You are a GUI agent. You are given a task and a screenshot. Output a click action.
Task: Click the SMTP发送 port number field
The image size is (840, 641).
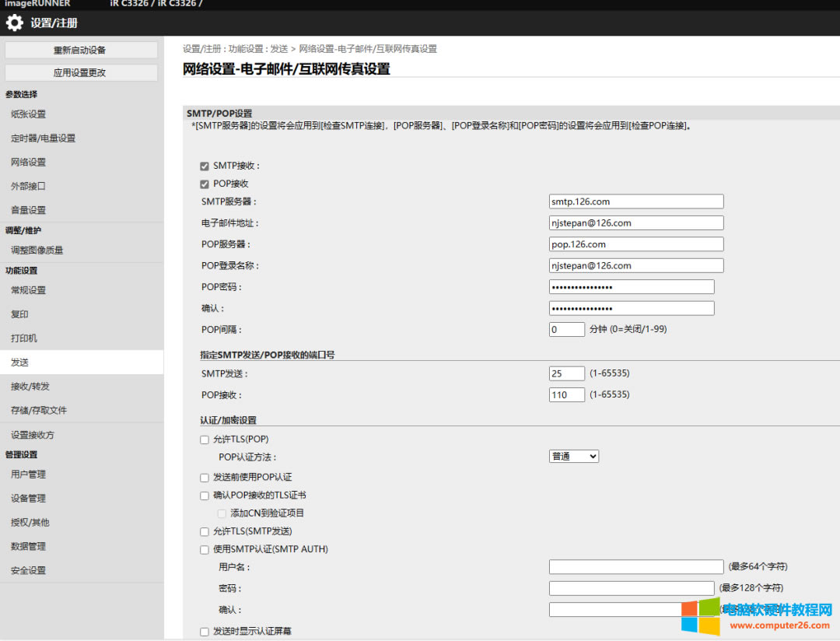(566, 373)
